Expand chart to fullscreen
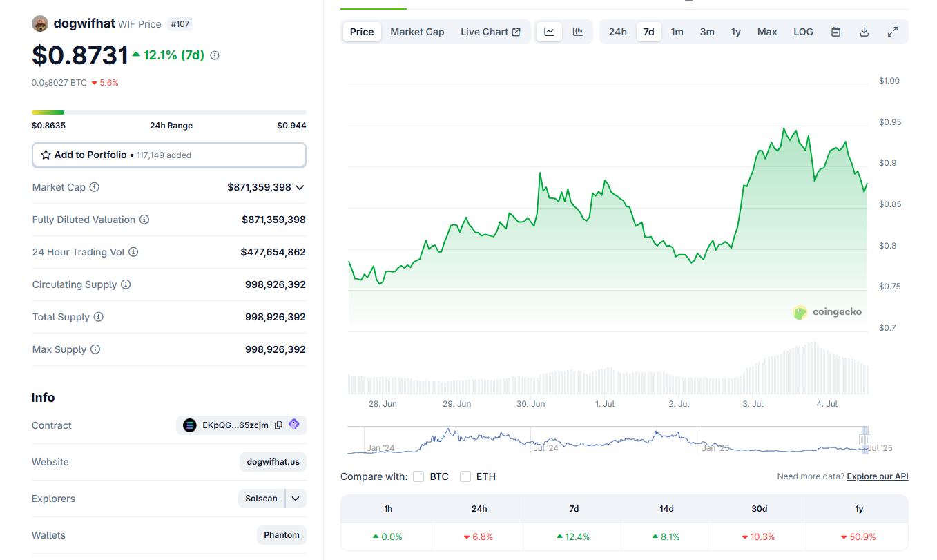Viewport: 937px width, 560px height. pos(893,32)
